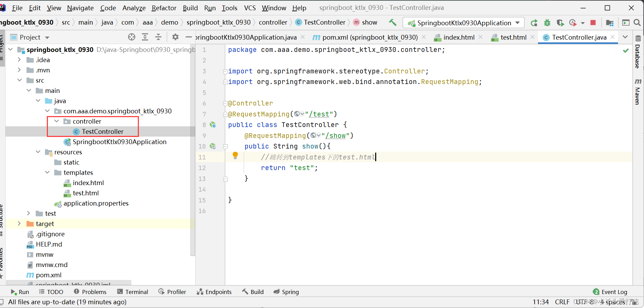Click the gutter bean icon on line 8
This screenshot has width=644, height=308.
pos(213,125)
